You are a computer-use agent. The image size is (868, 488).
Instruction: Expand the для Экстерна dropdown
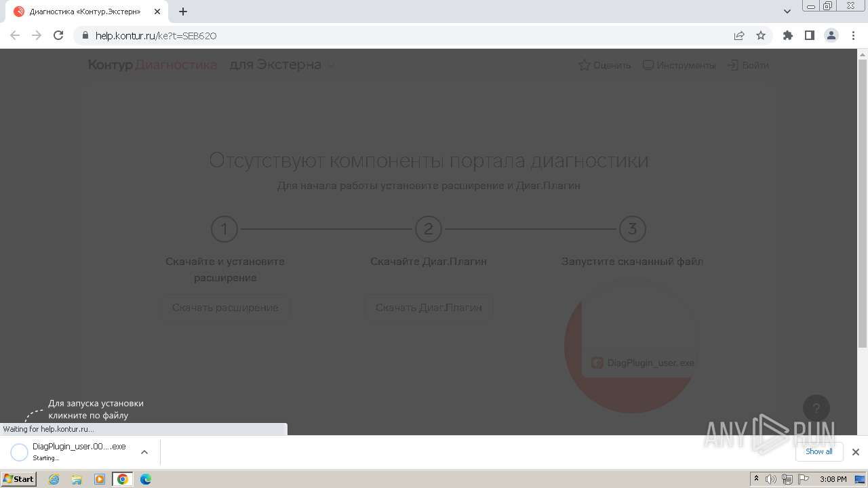pyautogui.click(x=282, y=65)
